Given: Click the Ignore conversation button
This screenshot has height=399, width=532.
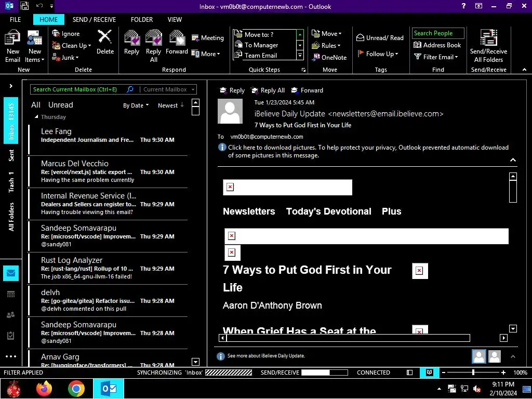Looking at the screenshot, I should [66, 34].
